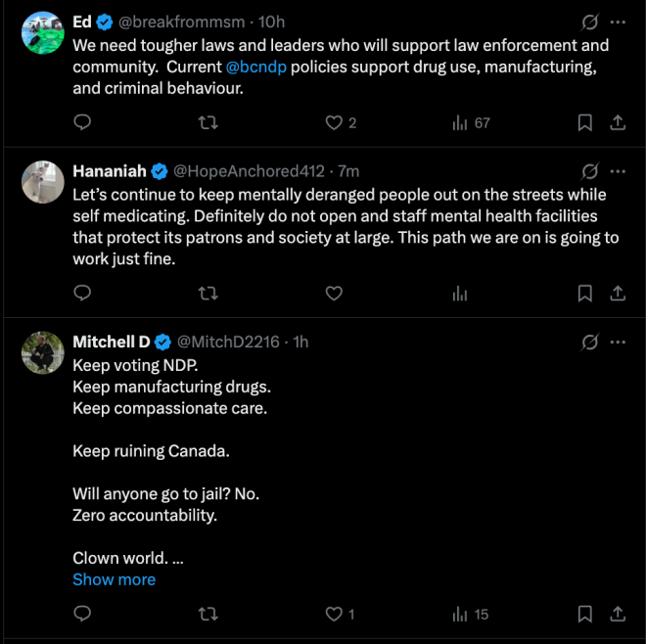Bookmark Mitchell D's tweet

585,614
